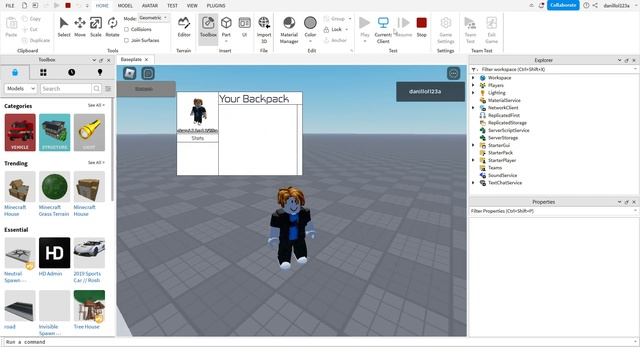The image size is (640, 360).
Task: Click the Import 3D button
Action: tap(264, 29)
